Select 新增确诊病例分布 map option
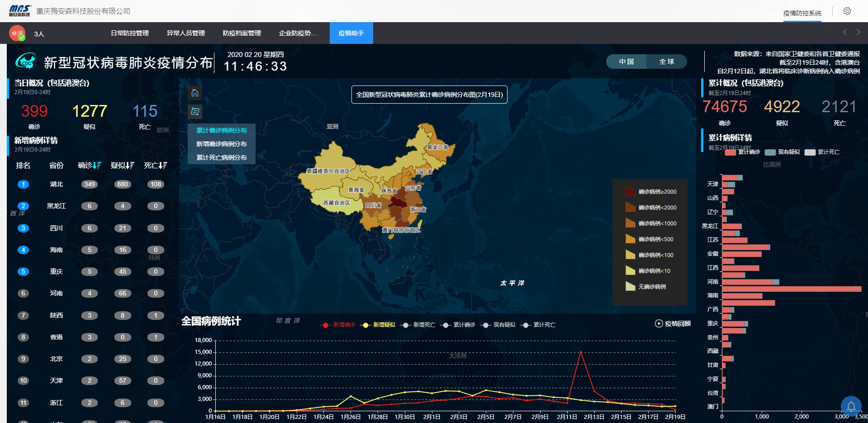Viewport: 868px width, 423px height. (221, 144)
